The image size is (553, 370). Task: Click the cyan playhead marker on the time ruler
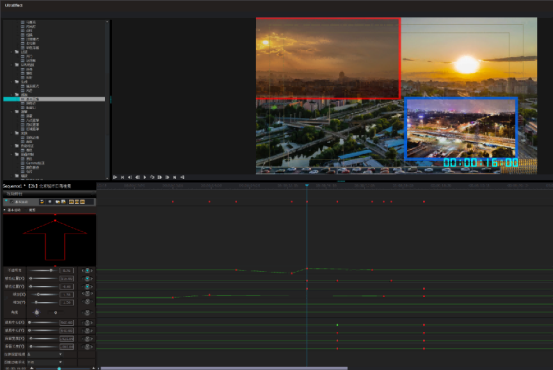[x=307, y=185]
